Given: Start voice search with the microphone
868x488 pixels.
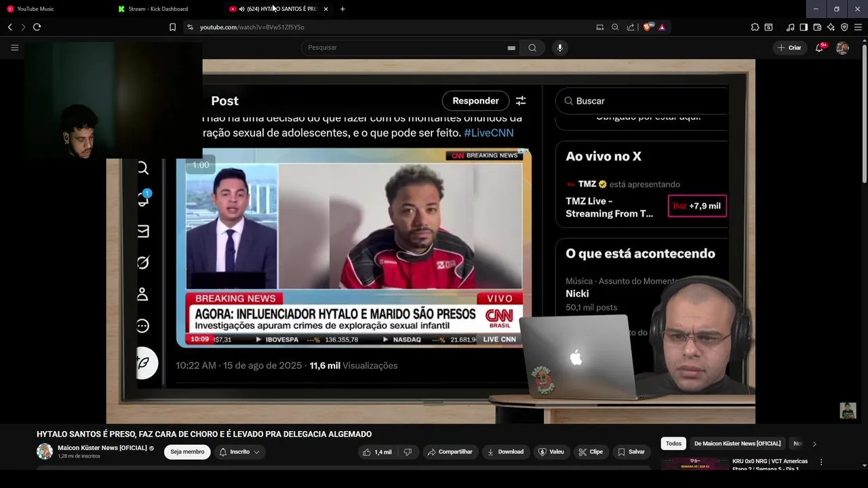Looking at the screenshot, I should click(559, 47).
